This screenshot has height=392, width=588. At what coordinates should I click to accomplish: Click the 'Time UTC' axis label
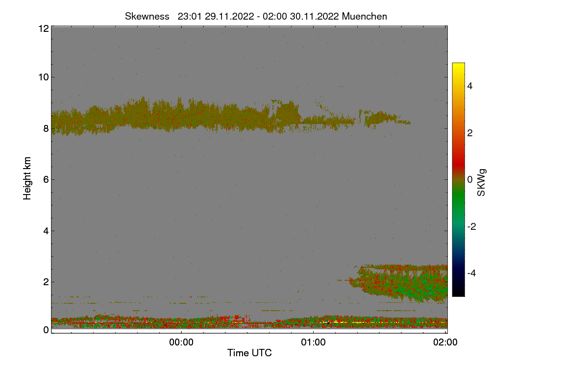249,352
